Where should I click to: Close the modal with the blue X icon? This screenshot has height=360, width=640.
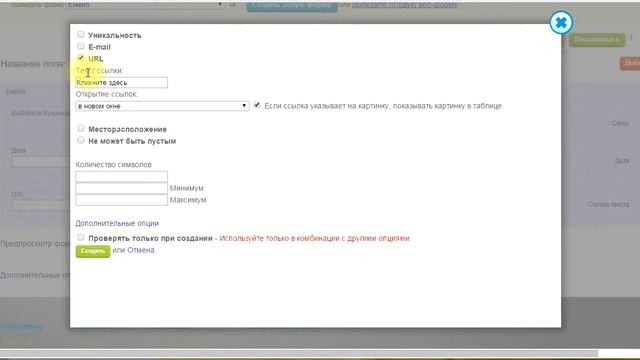tap(561, 22)
